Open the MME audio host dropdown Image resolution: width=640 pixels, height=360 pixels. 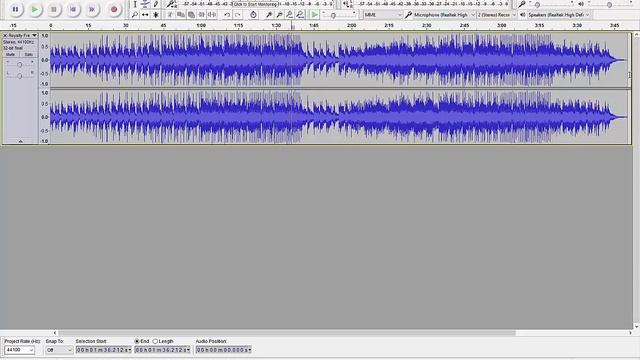[383, 15]
